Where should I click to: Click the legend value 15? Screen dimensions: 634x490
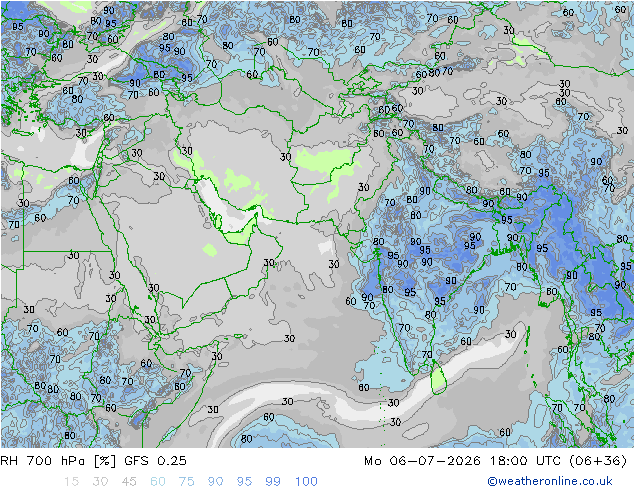point(71,482)
